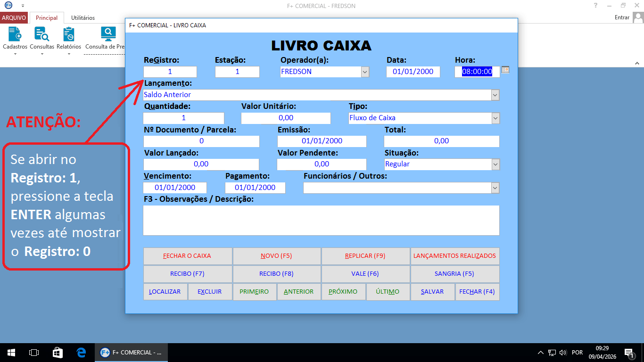644x362 pixels.
Task: Open the Tipo dropdown set to Fluxo de Caixa
Action: 495,118
